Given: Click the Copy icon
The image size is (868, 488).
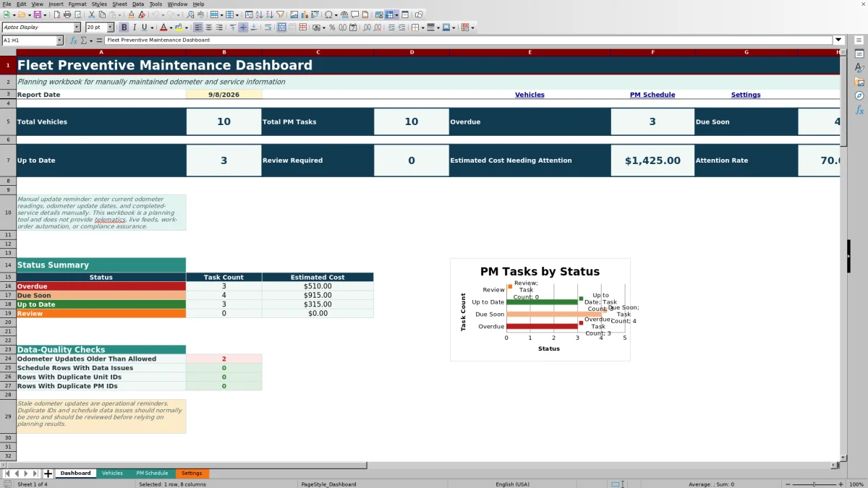Looking at the screenshot, I should tap(102, 14).
